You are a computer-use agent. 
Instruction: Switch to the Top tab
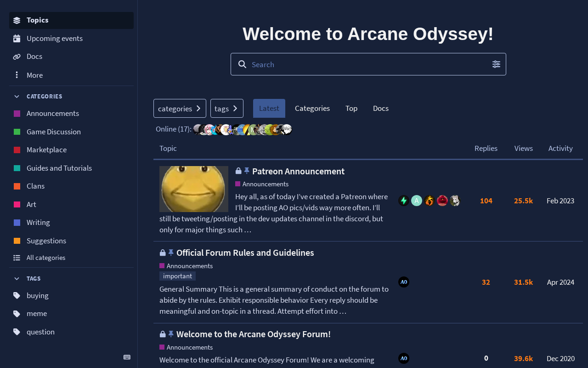[351, 109]
